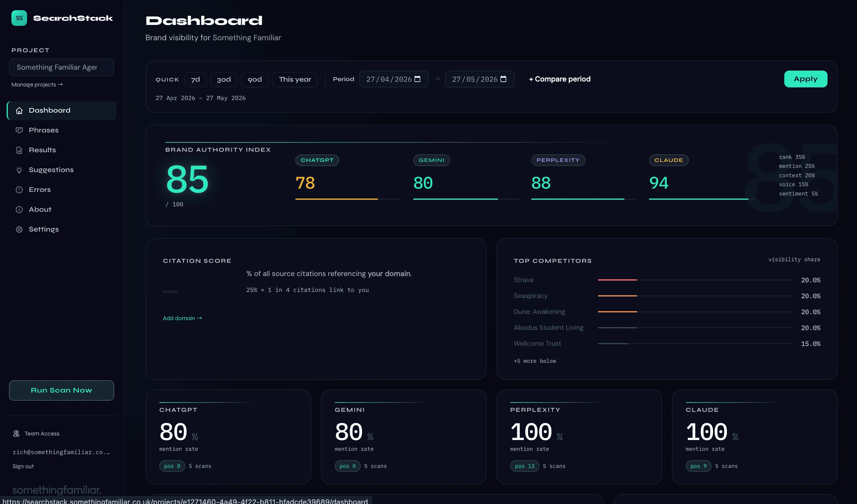This screenshot has height=504, width=857.
Task: Click the Manage projects link
Action: pyautogui.click(x=37, y=84)
